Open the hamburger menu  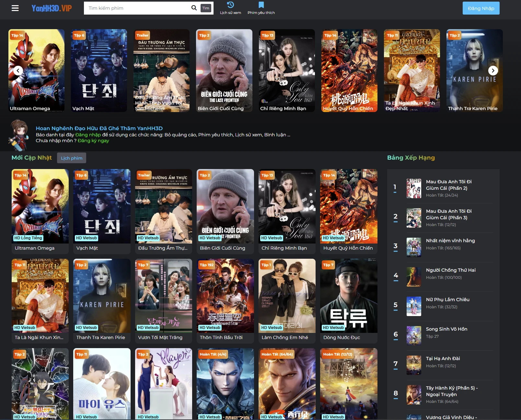click(x=15, y=8)
